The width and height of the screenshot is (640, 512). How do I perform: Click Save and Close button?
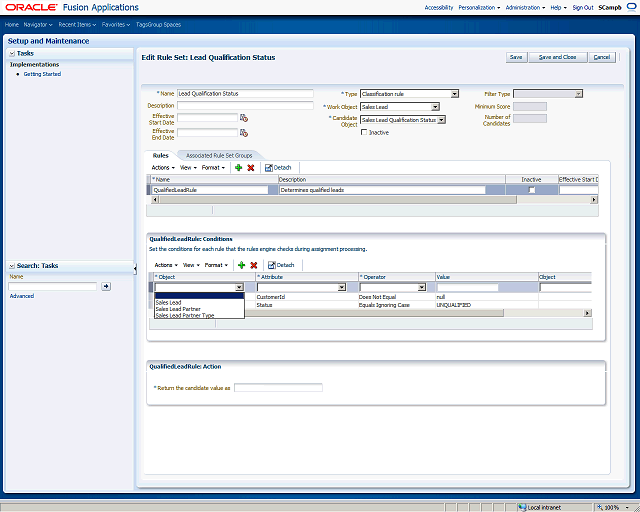point(558,57)
